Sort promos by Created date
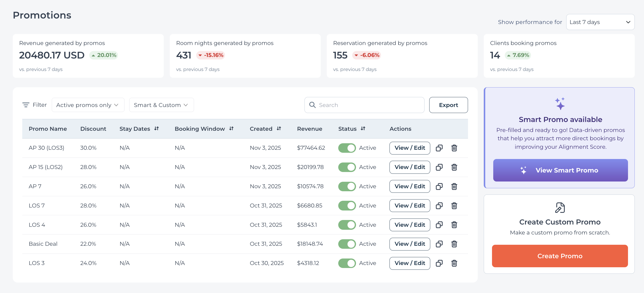The height and width of the screenshot is (293, 644). click(x=279, y=128)
